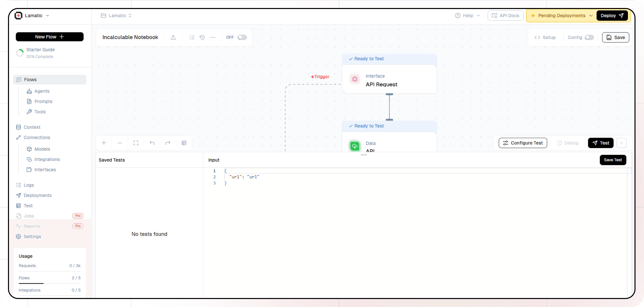
Task: Undo the last canvas change
Action: [x=152, y=143]
